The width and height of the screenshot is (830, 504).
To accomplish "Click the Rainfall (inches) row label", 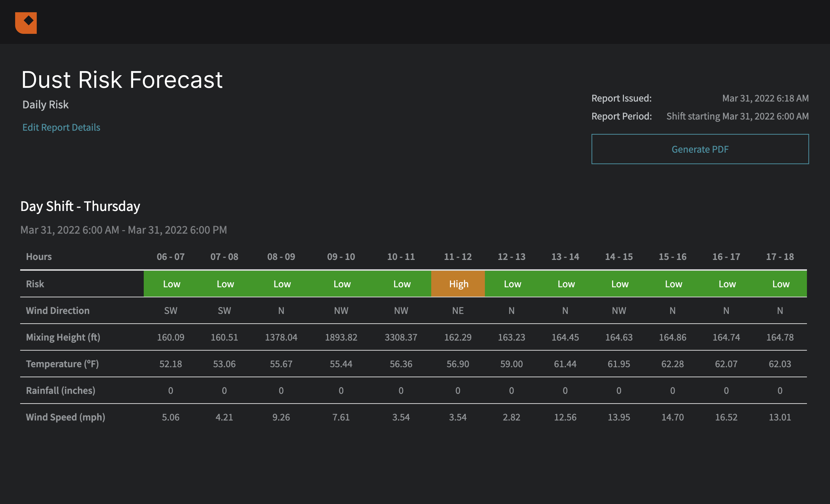I will [x=61, y=390].
